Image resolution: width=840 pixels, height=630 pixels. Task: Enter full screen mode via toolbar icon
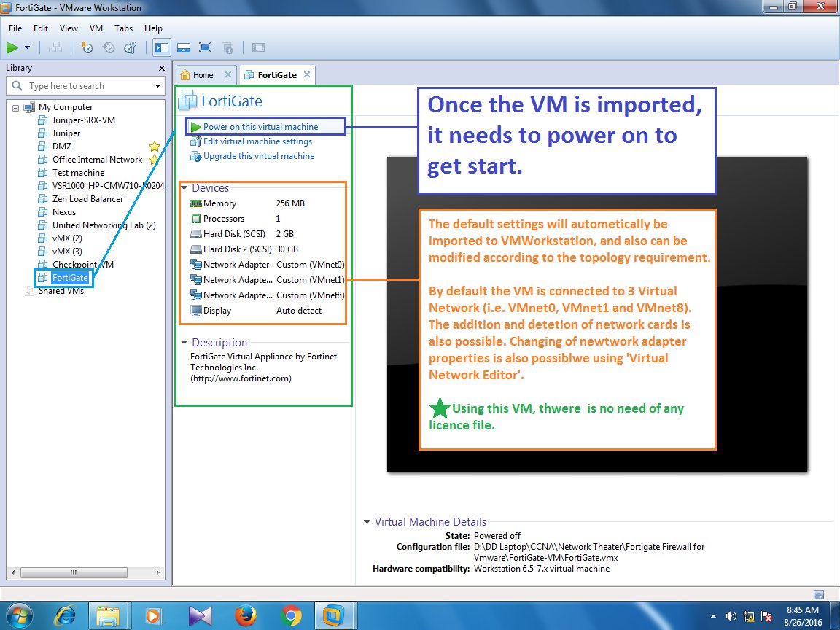tap(205, 47)
